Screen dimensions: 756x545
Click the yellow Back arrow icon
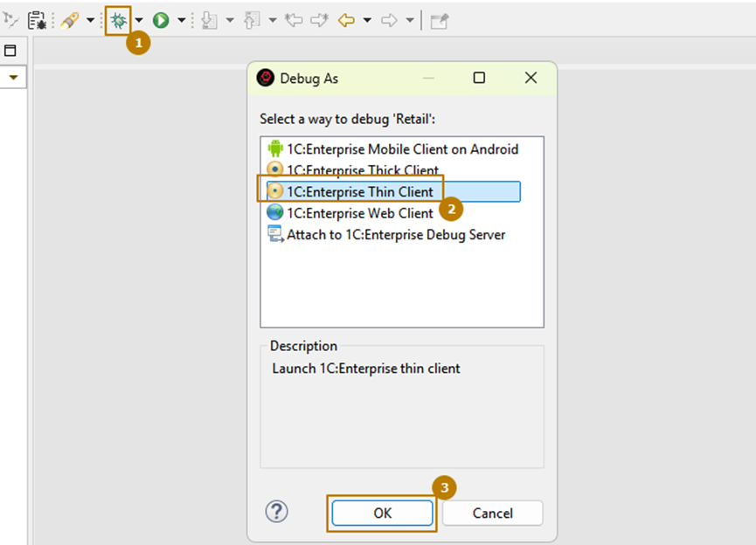(346, 19)
